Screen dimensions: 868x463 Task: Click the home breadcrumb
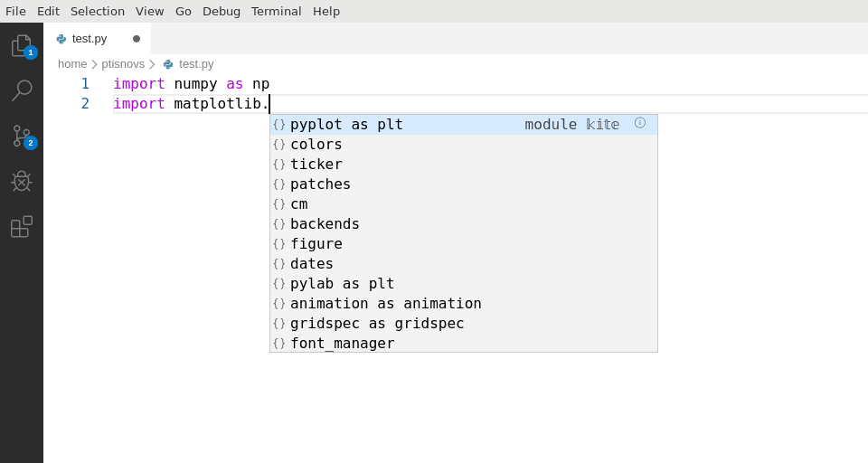pos(72,64)
